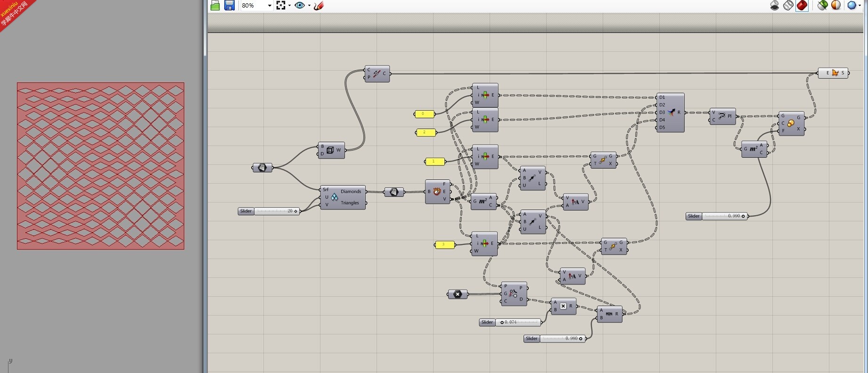Click the slider track showing value 20

click(x=277, y=211)
